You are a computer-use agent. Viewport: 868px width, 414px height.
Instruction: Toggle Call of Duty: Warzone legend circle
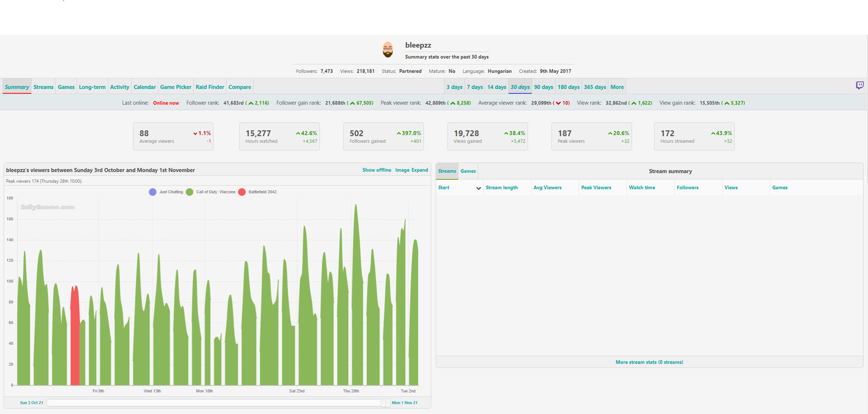189,192
